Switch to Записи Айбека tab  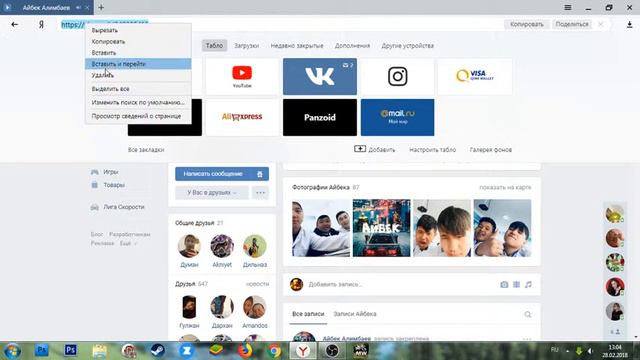[x=355, y=314]
